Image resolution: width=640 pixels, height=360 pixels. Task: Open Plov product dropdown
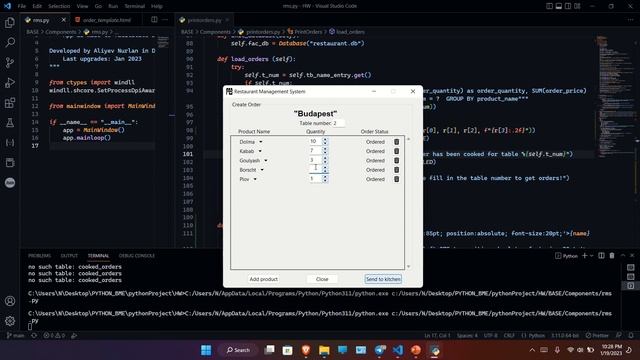255,180
